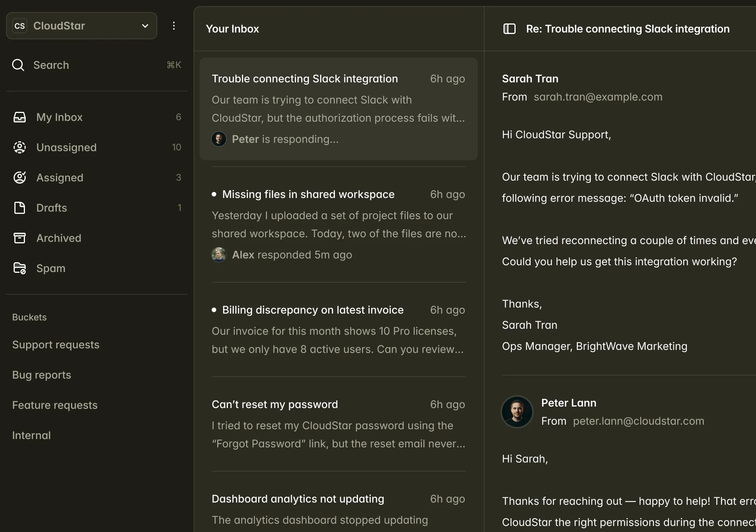
Task: Toggle unread dot on 'Billing discrepancy' conversation
Action: 215,309
